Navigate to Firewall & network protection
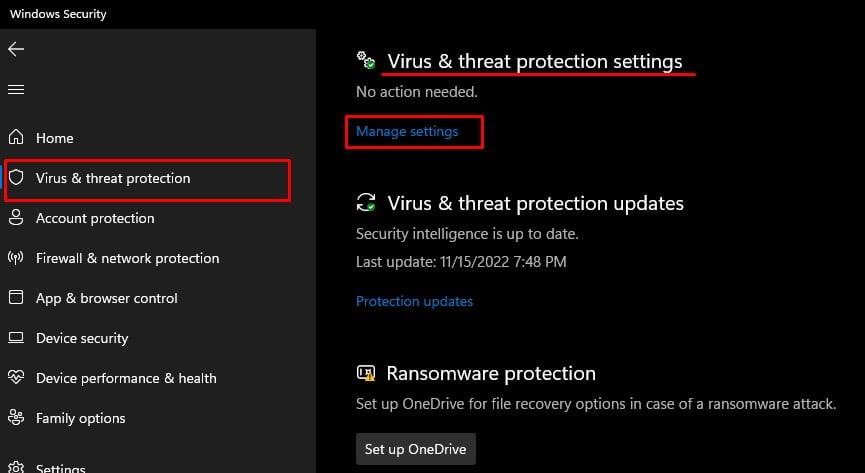 [127, 258]
